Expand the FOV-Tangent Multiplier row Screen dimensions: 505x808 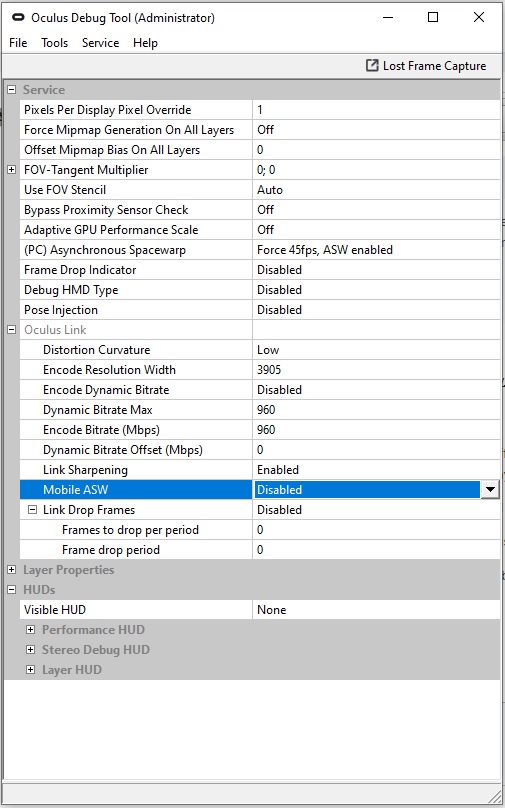coord(12,170)
